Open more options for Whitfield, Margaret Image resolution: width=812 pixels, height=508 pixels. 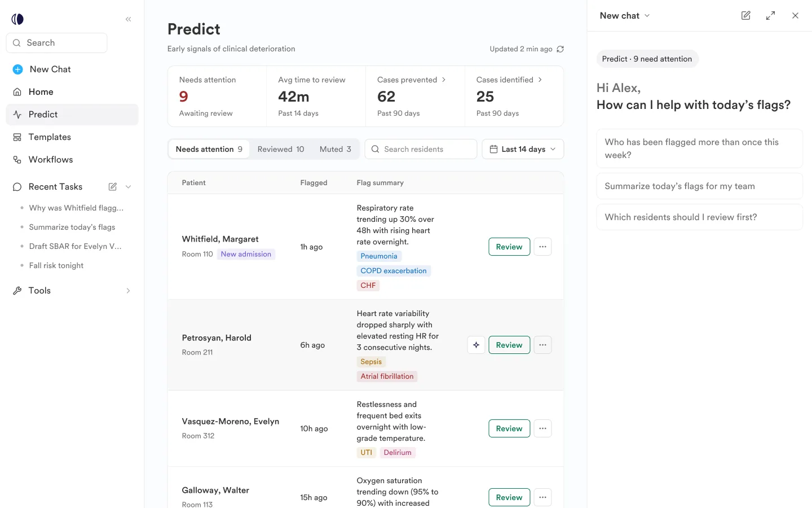pyautogui.click(x=542, y=247)
